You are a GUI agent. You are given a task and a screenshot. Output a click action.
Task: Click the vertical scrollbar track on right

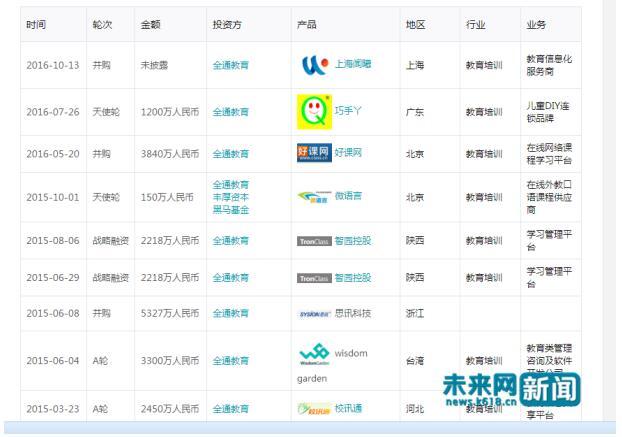tap(609, 210)
